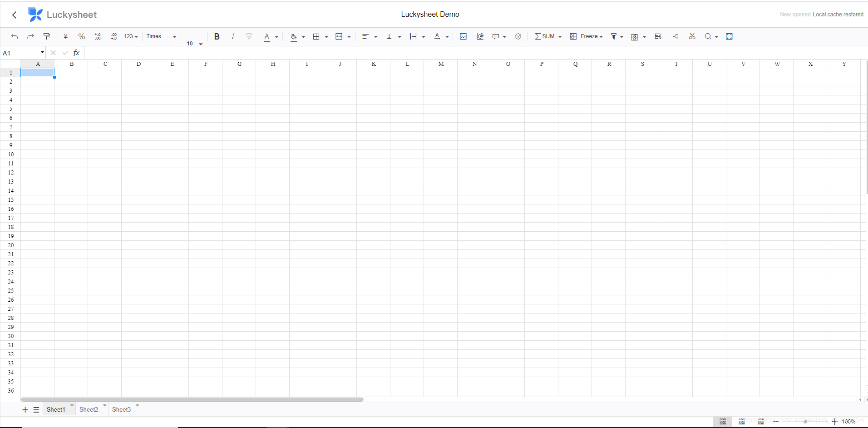868x428 pixels.
Task: Expand the border style dropdown arrow
Action: (326, 37)
